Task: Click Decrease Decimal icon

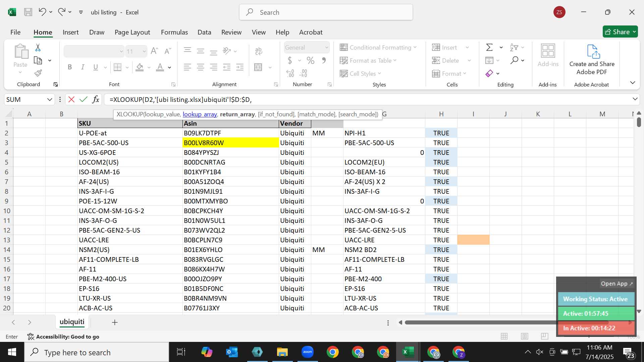Action: [x=303, y=73]
